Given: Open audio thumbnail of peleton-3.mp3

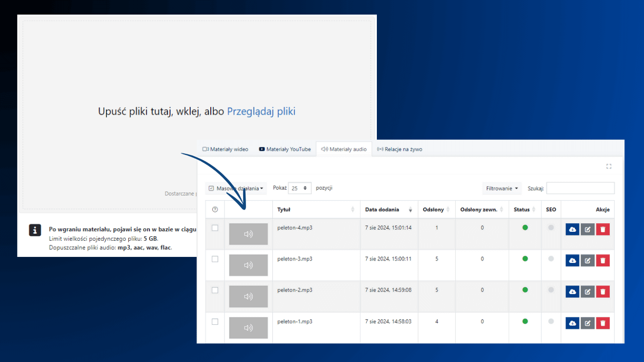Looking at the screenshot, I should point(248,265).
